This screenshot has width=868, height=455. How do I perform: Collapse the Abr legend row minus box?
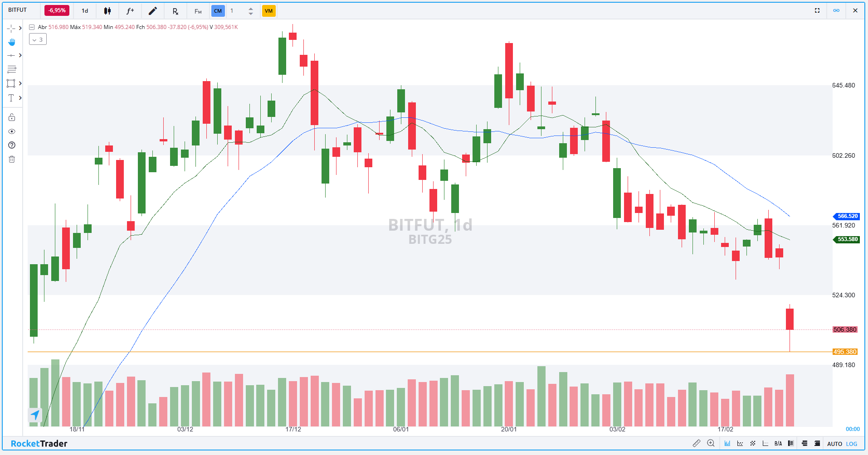point(31,27)
